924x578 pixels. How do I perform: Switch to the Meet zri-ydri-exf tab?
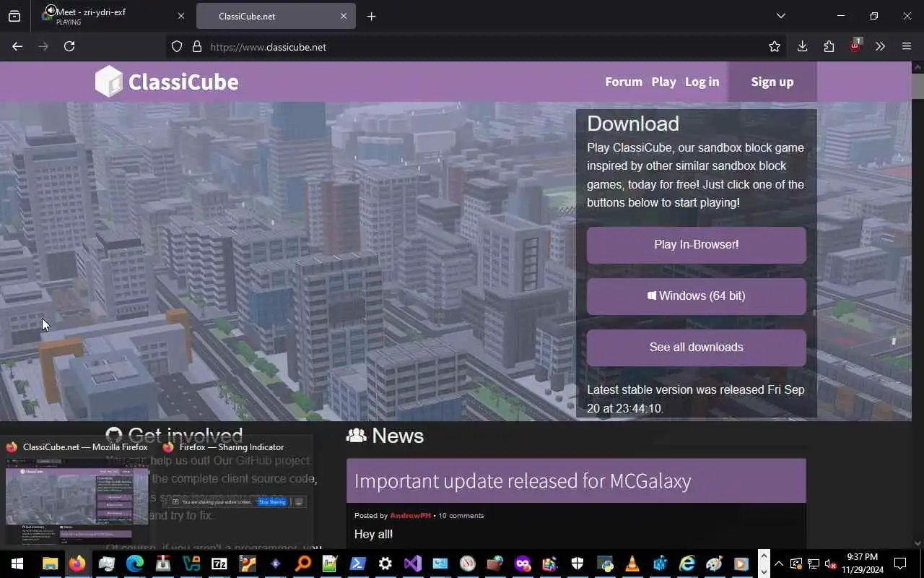pyautogui.click(x=114, y=16)
